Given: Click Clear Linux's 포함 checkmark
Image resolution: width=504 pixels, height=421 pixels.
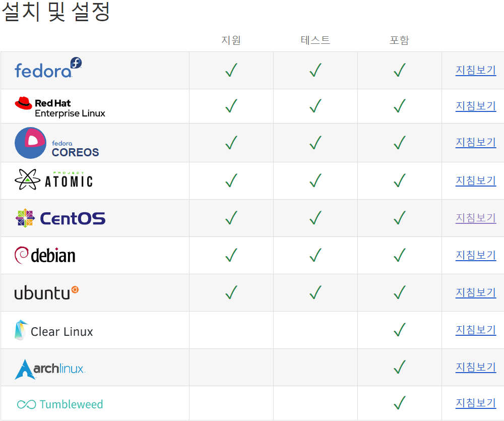Looking at the screenshot, I should [x=400, y=329].
